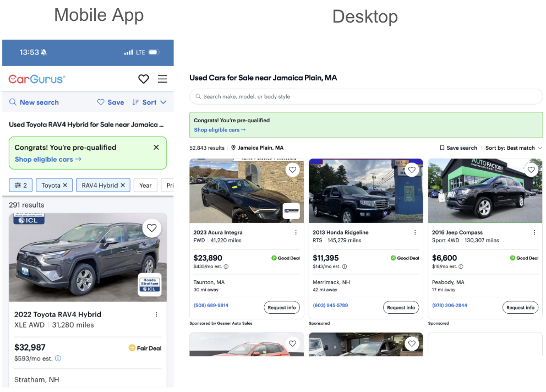Tap the CarGurus logo in mobile app
The image size is (546, 392).
coord(37,79)
